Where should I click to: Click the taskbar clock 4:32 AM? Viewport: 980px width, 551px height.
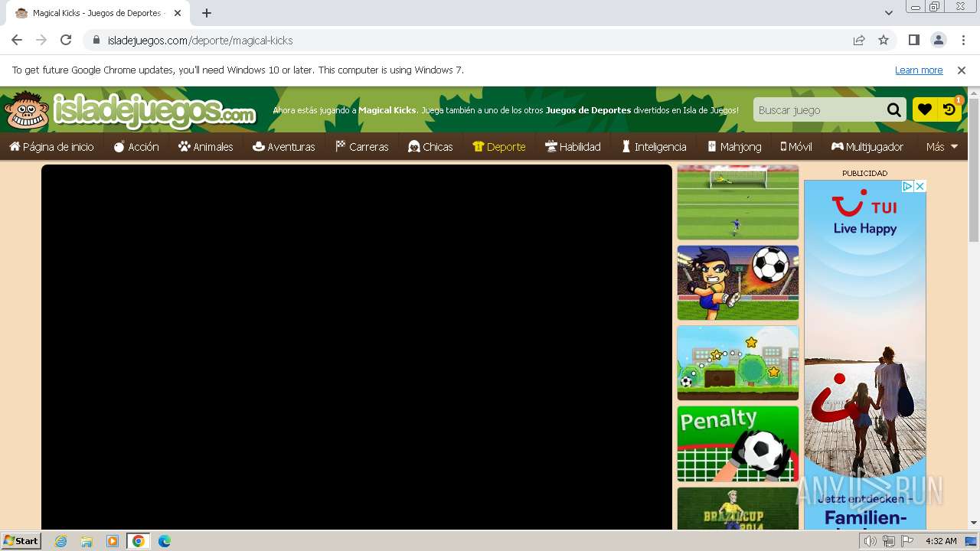[941, 541]
